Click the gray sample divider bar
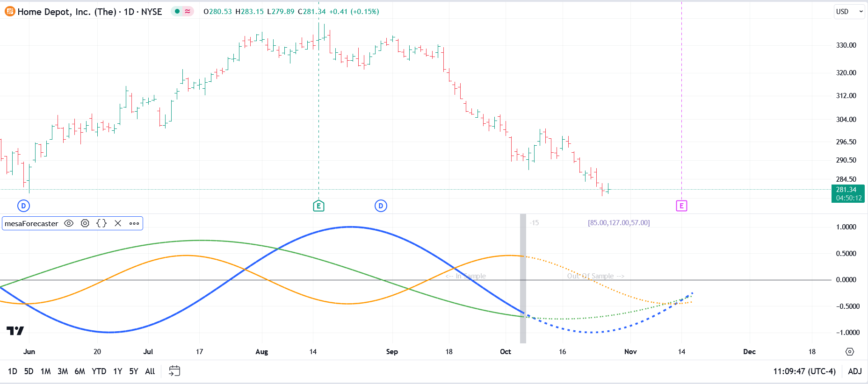Screen dimensions: 868x384 (523, 279)
